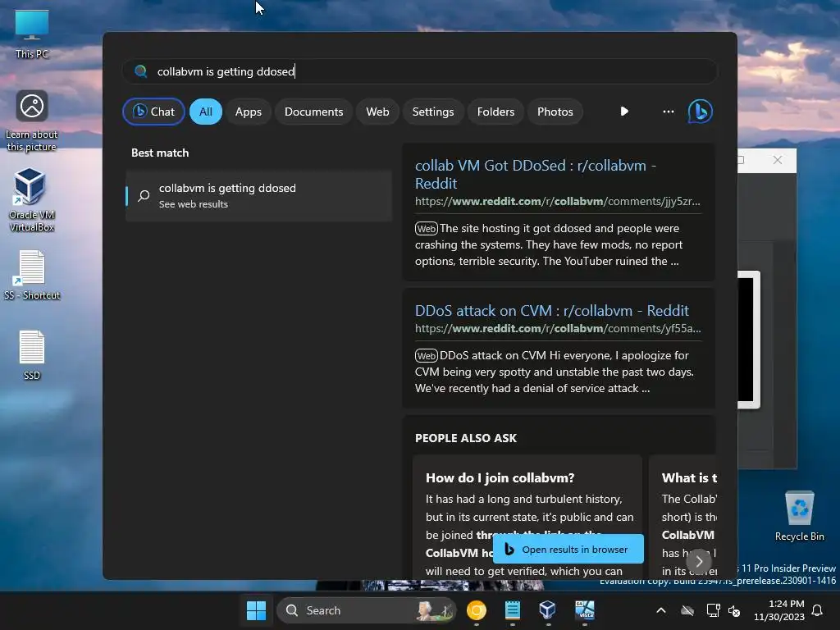Switch to the Settings filter tab

[433, 112]
